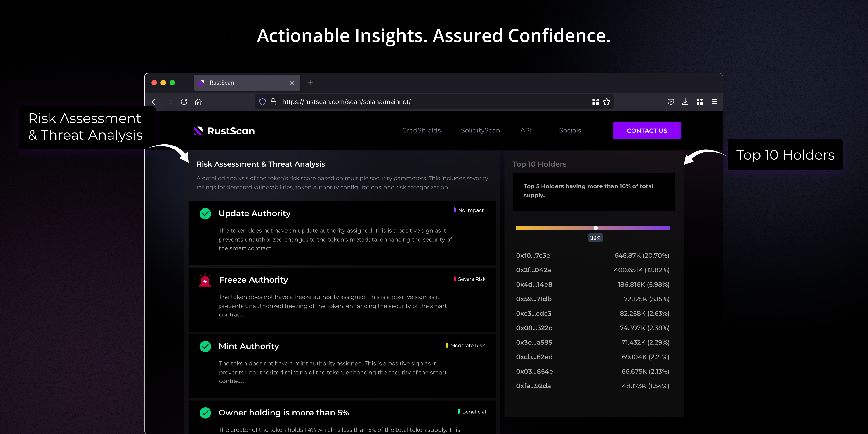868x434 pixels.
Task: Select the Update Authority heading
Action: coord(254,214)
